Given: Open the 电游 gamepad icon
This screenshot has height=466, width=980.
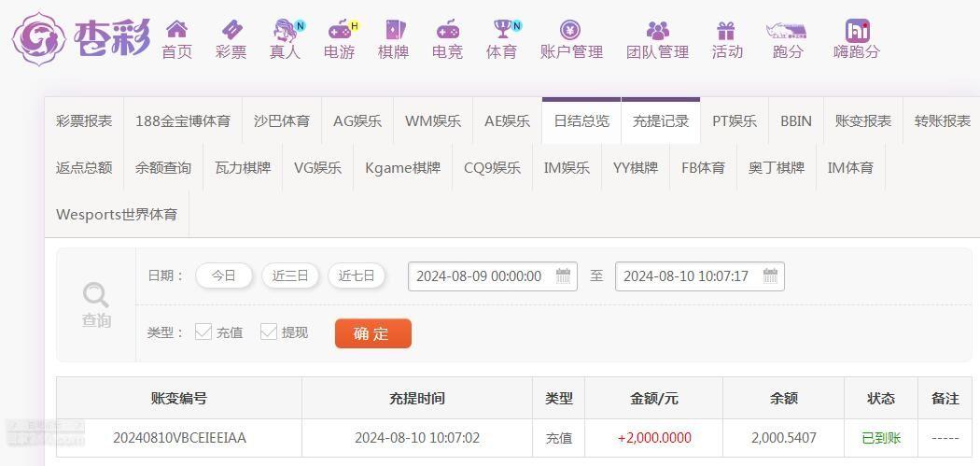Looking at the screenshot, I should [x=342, y=29].
